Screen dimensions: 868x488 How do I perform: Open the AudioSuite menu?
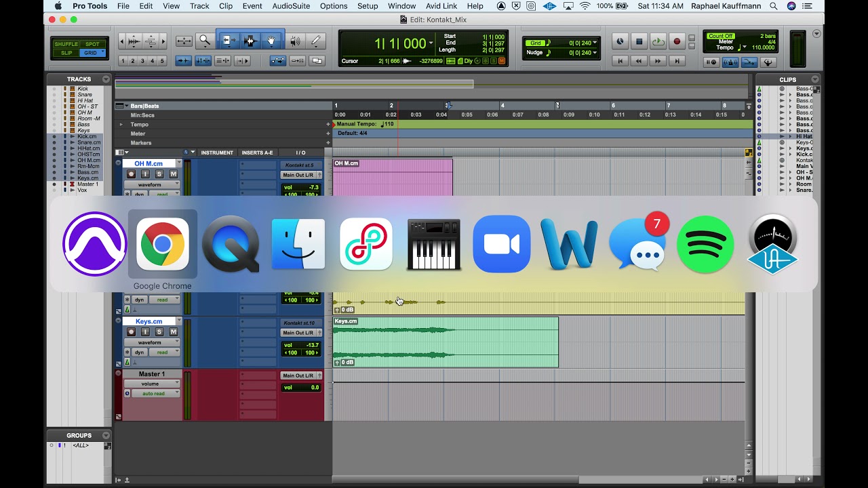click(291, 6)
